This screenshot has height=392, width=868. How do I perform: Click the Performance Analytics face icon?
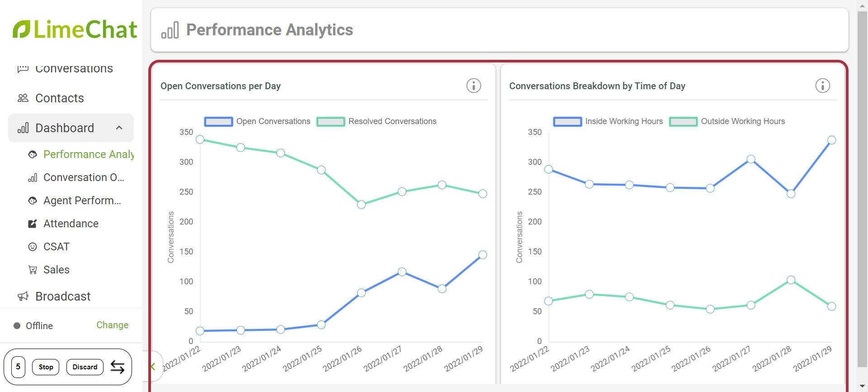pyautogui.click(x=33, y=154)
